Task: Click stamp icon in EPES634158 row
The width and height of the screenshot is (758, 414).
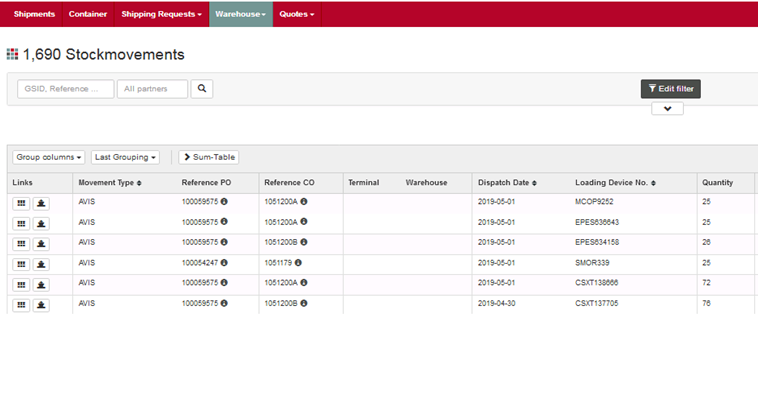Action: pos(41,244)
